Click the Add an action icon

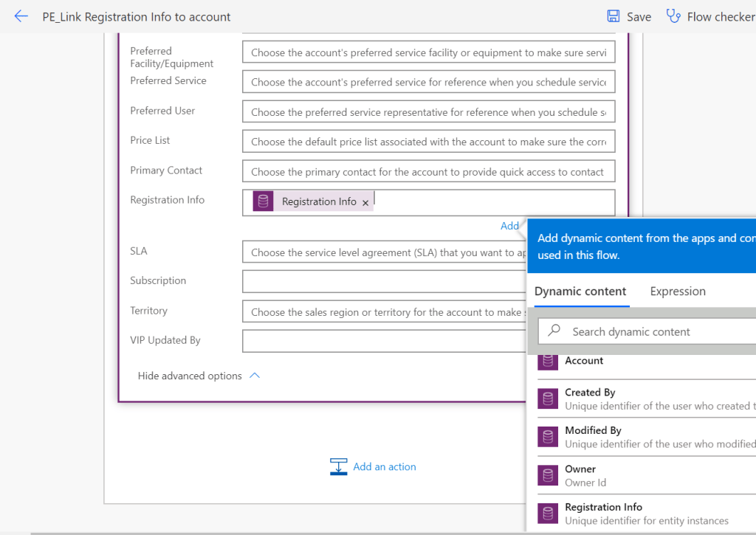338,466
